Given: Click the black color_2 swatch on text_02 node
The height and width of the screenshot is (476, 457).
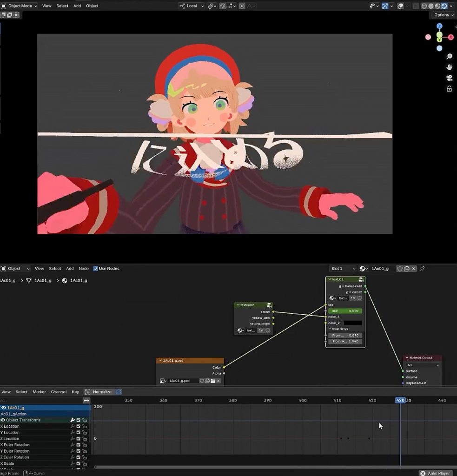Looking at the screenshot, I should [x=353, y=323].
